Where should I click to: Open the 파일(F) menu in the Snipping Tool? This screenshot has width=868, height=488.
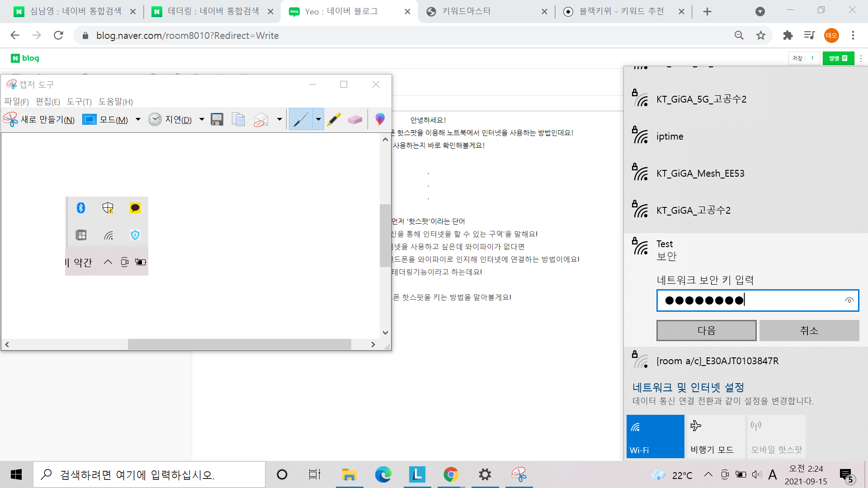coord(16,102)
